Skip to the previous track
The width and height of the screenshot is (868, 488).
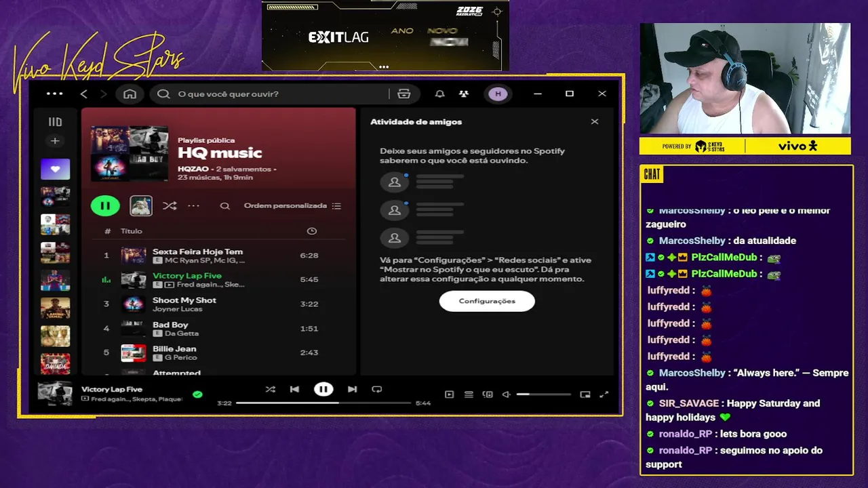coord(294,389)
